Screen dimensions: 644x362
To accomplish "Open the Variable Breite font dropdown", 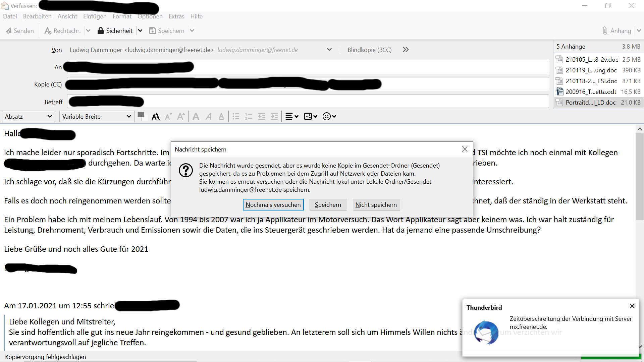I will [x=97, y=116].
